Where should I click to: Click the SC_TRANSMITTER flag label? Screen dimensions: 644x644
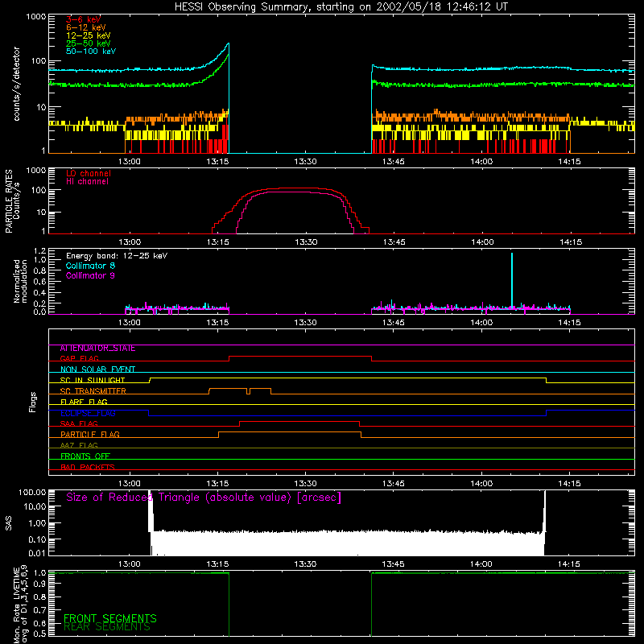[93, 391]
